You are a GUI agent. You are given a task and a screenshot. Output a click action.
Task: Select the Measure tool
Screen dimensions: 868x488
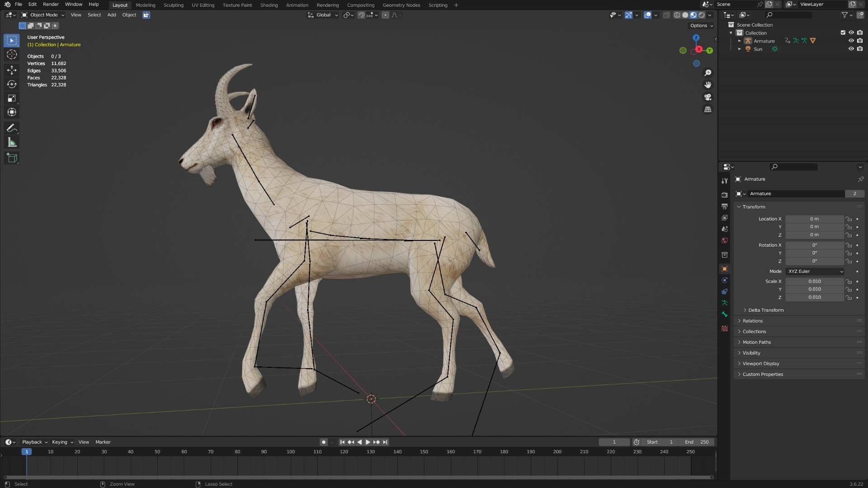tap(12, 143)
